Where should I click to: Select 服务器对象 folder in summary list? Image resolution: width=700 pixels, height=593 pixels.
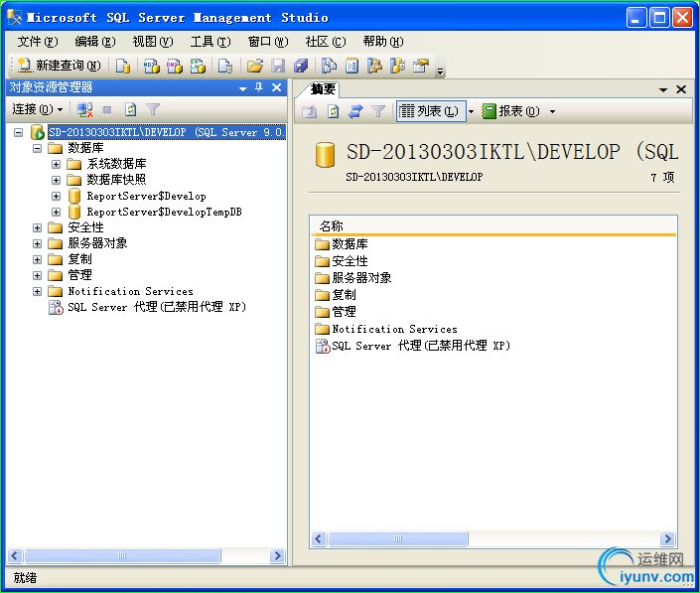[353, 278]
